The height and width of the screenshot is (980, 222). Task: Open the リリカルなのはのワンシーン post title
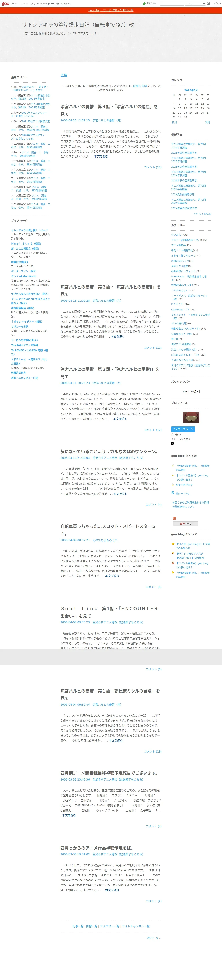[x=109, y=452]
